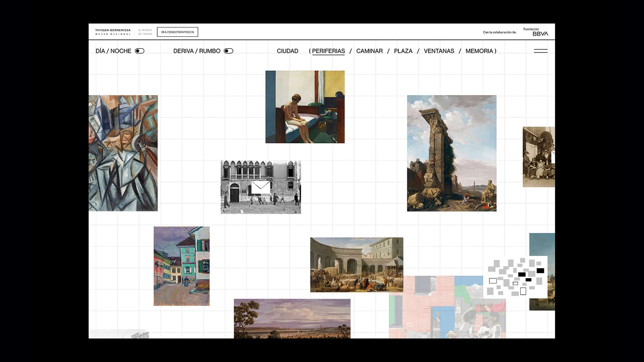Click the Thyssen-Bornemisza museum logo
The height and width of the screenshot is (362, 644).
tap(113, 32)
